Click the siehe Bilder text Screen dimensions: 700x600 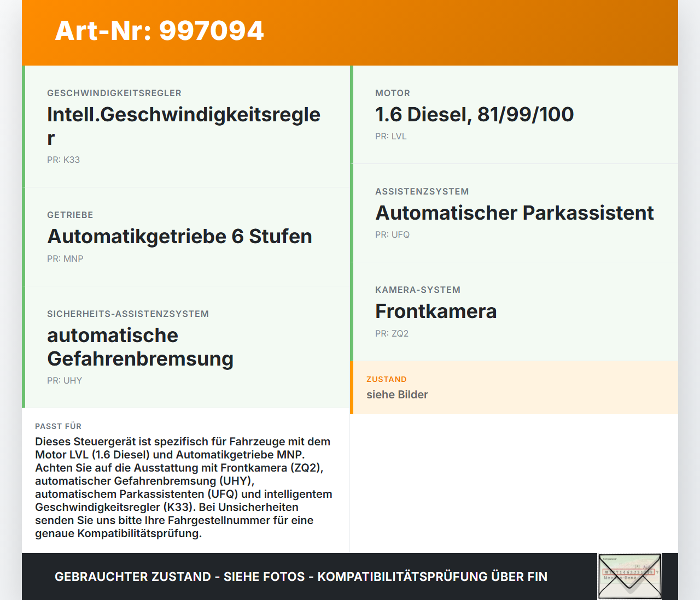point(397,395)
